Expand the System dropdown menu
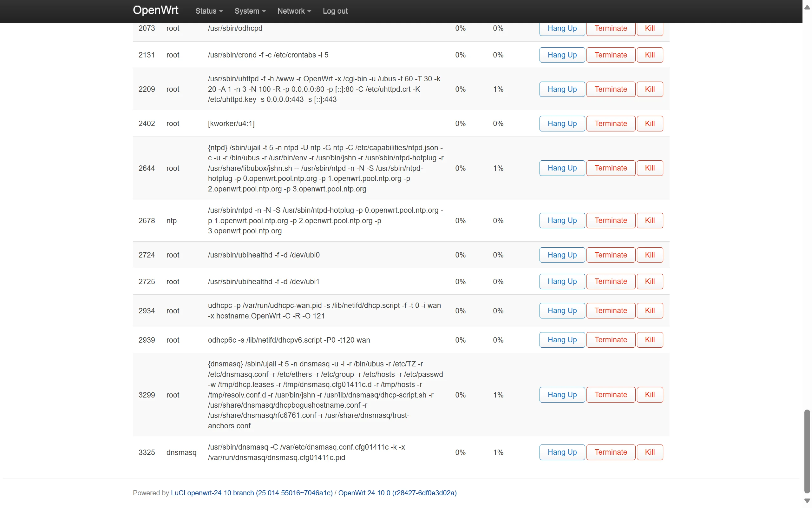The image size is (812, 508). coord(250,11)
